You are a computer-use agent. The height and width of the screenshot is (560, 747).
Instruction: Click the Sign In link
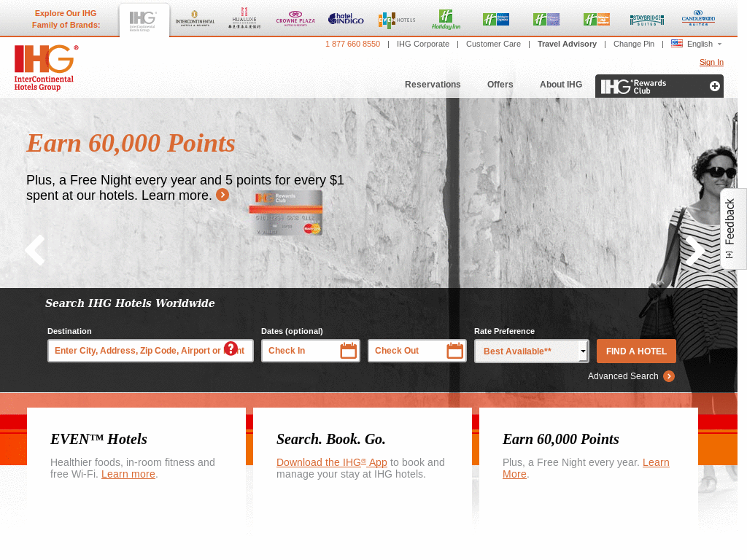pyautogui.click(x=711, y=62)
